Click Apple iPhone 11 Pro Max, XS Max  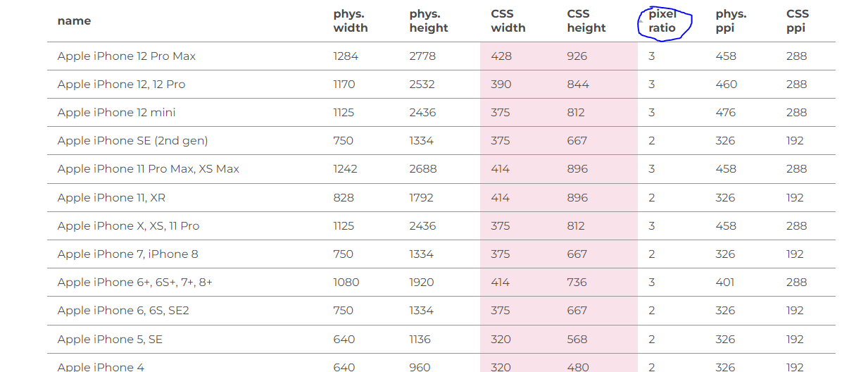(x=148, y=169)
